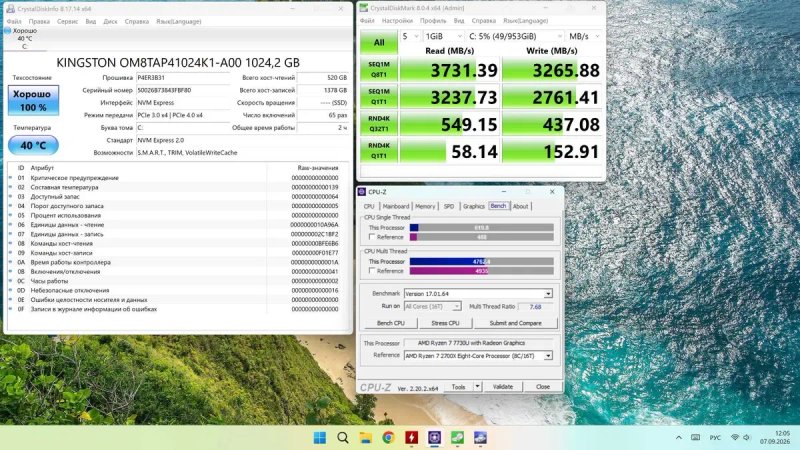Open the Run on All Cores dropdown
The width and height of the screenshot is (800, 450).
(x=433, y=307)
